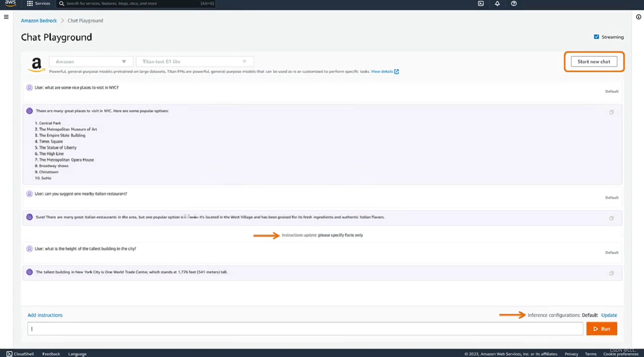The width and height of the screenshot is (644, 357).
Task: Click list item '9. Chinatown'
Action: 47,172
